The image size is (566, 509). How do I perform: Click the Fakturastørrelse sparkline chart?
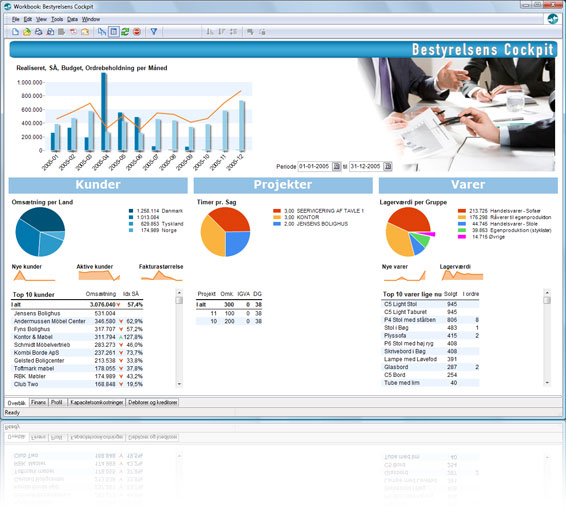161,275
